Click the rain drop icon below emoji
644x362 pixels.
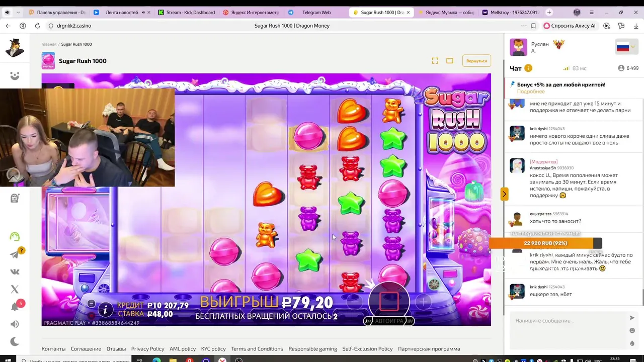632,343
